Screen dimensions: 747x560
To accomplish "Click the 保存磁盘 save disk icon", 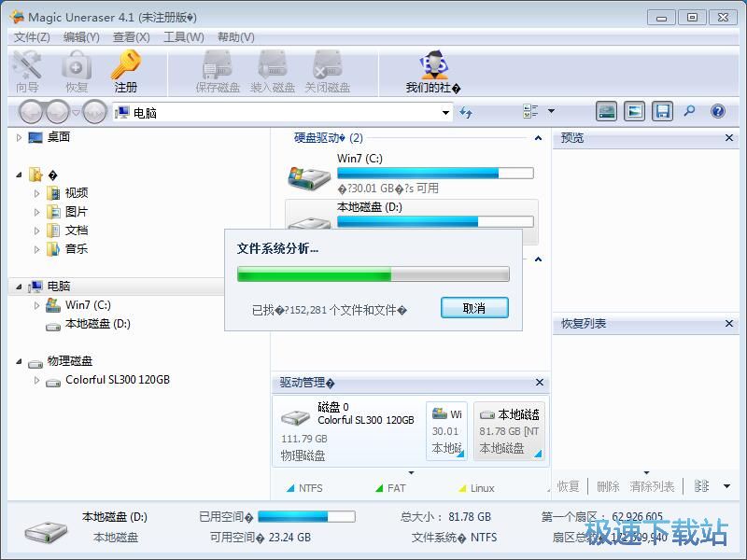I will (x=218, y=72).
